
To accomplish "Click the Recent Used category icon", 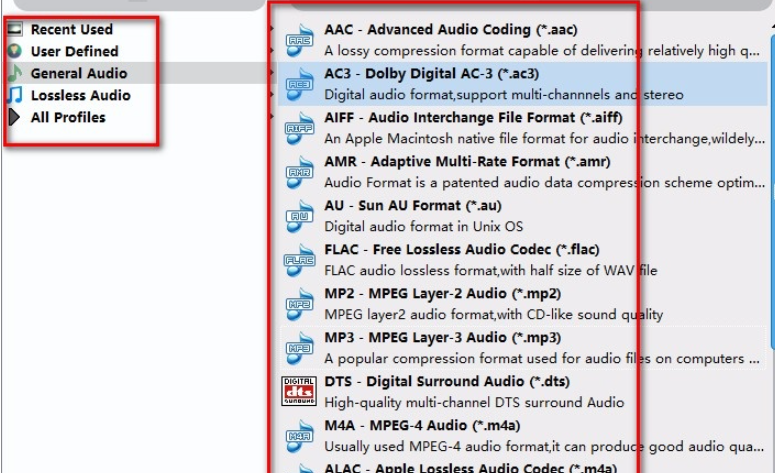I will (14, 29).
